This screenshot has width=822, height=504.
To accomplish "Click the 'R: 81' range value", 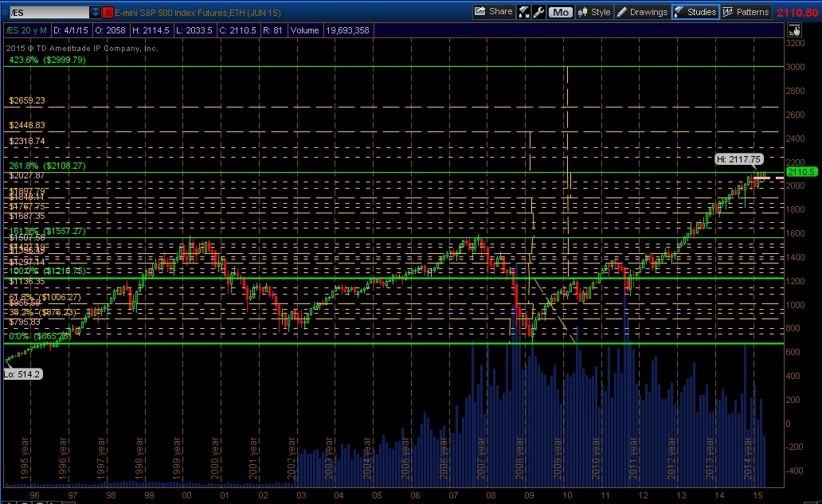I will tap(272, 30).
